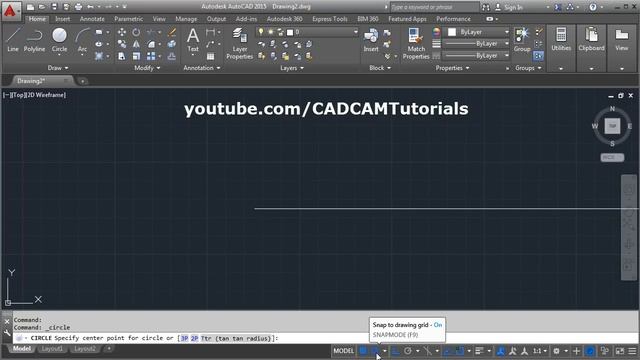Click the layer 0 color swatch
640x360 pixels.
[x=290, y=32]
